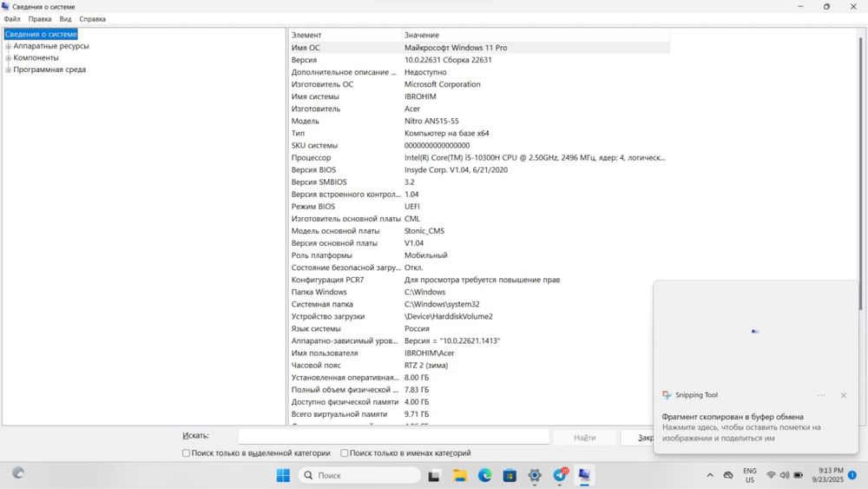Image resolution: width=868 pixels, height=489 pixels.
Task: Enable search only in category names
Action: pyautogui.click(x=345, y=453)
